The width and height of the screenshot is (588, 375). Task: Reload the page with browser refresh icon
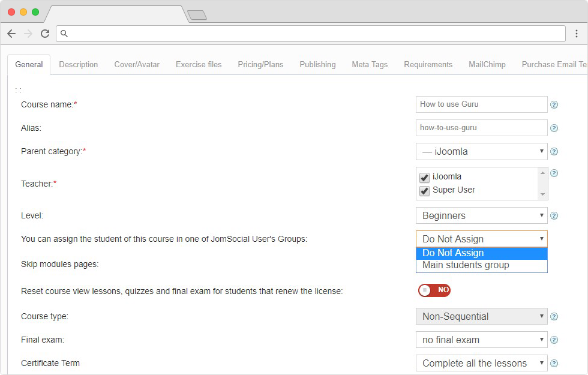[45, 34]
